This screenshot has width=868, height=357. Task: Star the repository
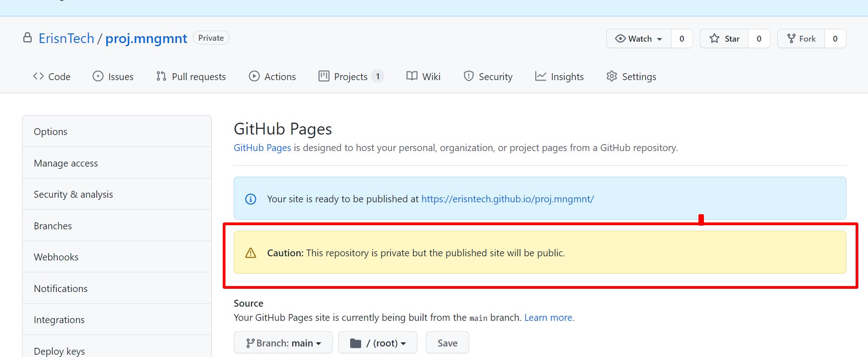coord(724,38)
